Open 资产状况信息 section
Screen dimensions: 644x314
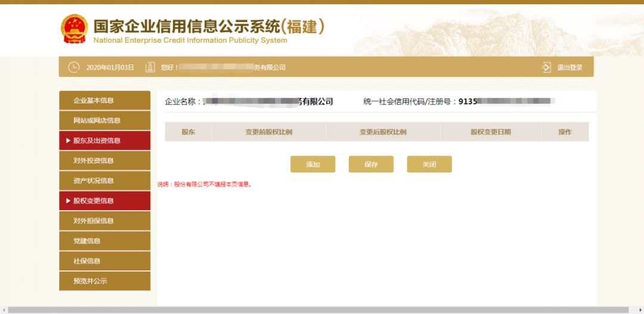pyautogui.click(x=93, y=181)
